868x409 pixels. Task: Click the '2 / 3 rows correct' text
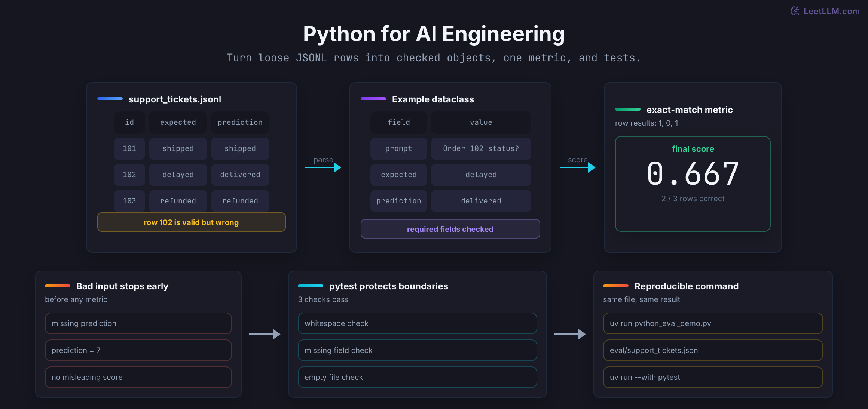[693, 199]
